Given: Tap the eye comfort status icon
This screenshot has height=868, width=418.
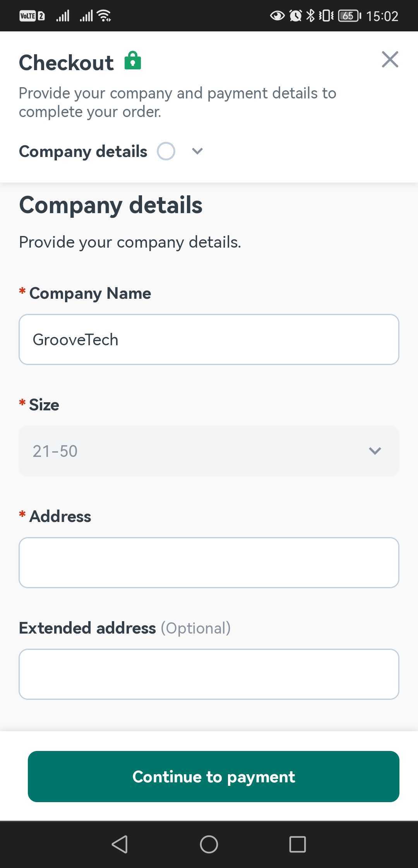Looking at the screenshot, I should 277,16.
